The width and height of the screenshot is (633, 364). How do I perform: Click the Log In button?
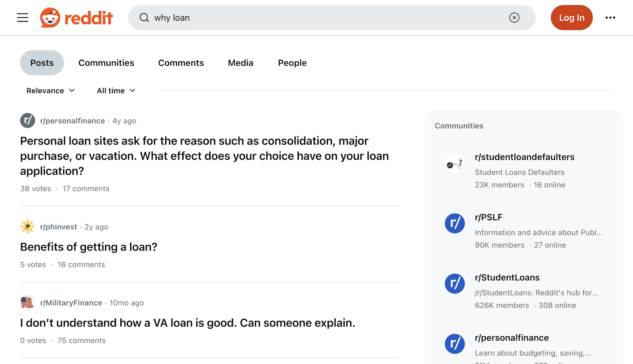[571, 17]
